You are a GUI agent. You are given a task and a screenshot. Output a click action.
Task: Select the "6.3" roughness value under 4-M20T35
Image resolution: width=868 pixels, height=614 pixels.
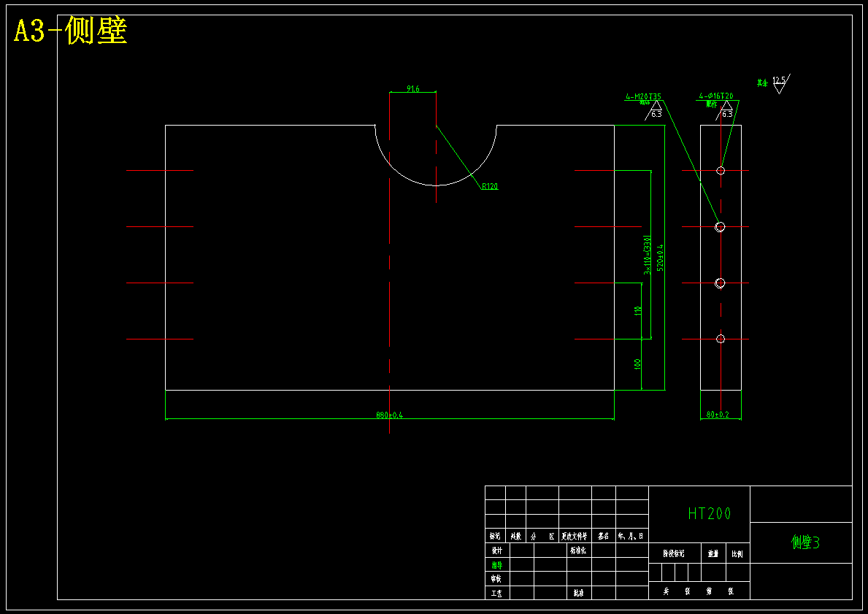pos(656,115)
